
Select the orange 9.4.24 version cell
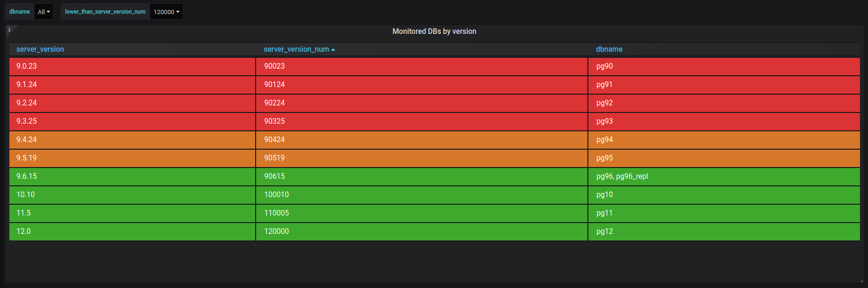(x=132, y=140)
